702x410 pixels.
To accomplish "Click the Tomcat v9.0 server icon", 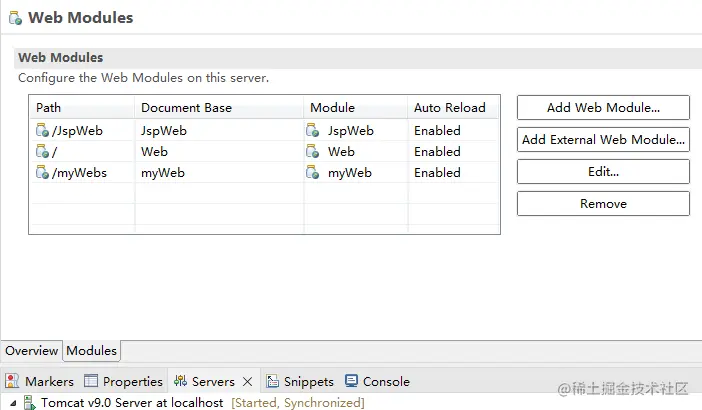I will click(x=30, y=403).
